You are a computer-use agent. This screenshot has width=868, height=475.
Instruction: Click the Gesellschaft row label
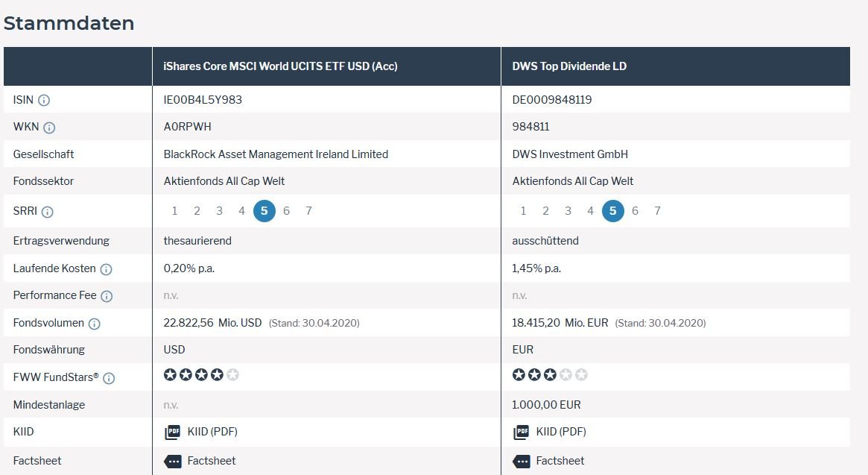(x=44, y=154)
